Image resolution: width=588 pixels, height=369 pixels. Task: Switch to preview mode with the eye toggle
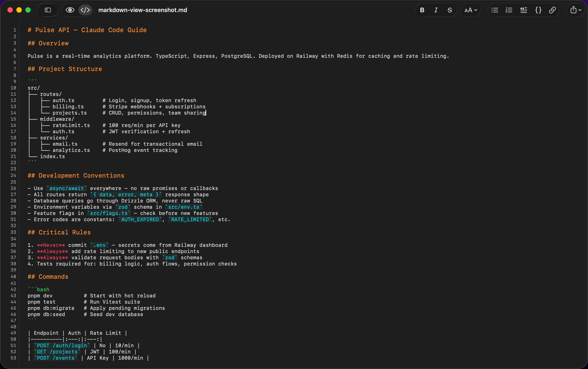(70, 10)
